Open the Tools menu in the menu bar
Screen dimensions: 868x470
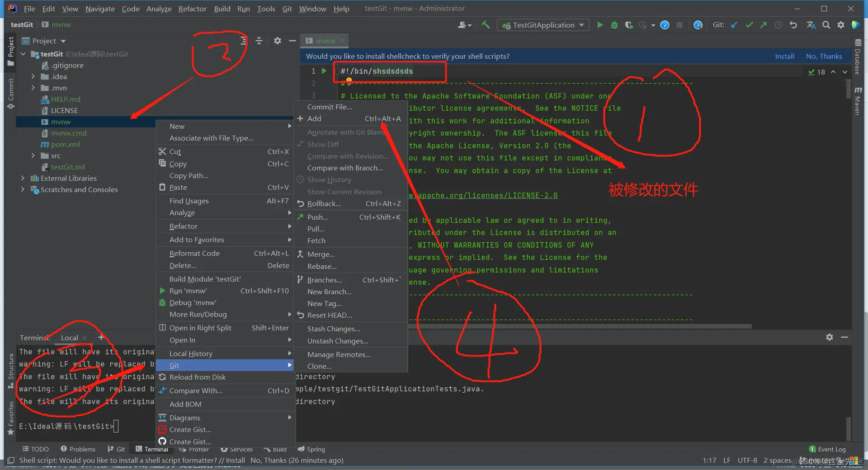click(x=266, y=9)
